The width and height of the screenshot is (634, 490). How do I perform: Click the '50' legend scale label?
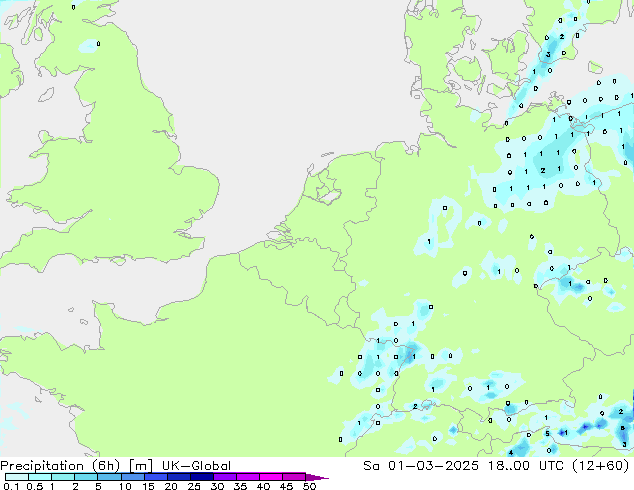tap(309, 486)
